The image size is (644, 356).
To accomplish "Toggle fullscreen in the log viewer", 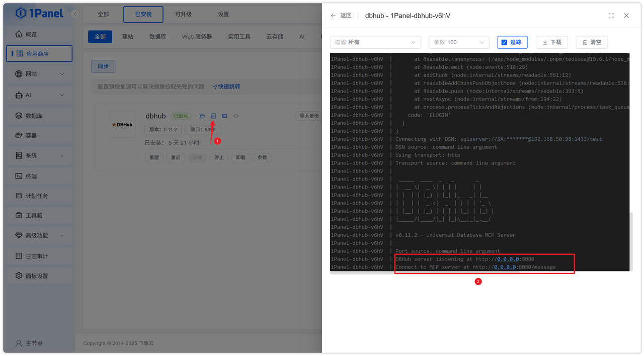I will tap(611, 16).
